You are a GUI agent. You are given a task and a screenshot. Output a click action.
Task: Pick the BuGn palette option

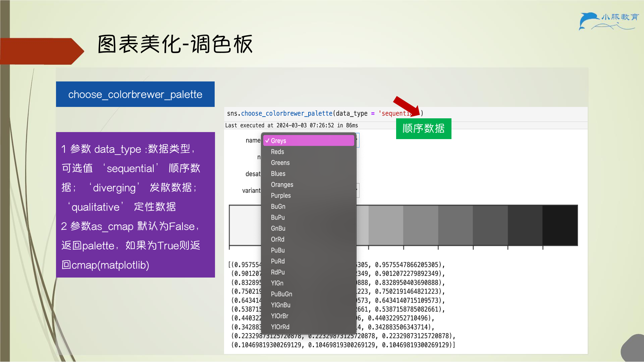(309, 206)
